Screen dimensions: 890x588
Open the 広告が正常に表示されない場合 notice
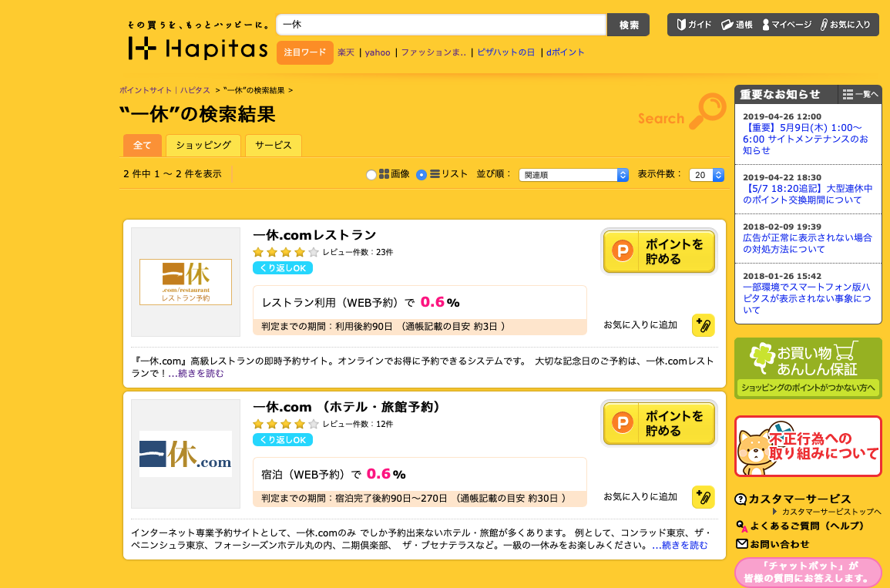[807, 244]
